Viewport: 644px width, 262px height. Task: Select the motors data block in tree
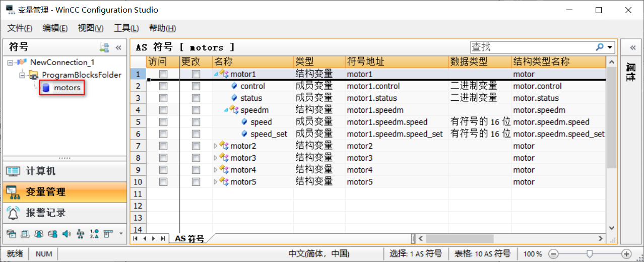[67, 88]
